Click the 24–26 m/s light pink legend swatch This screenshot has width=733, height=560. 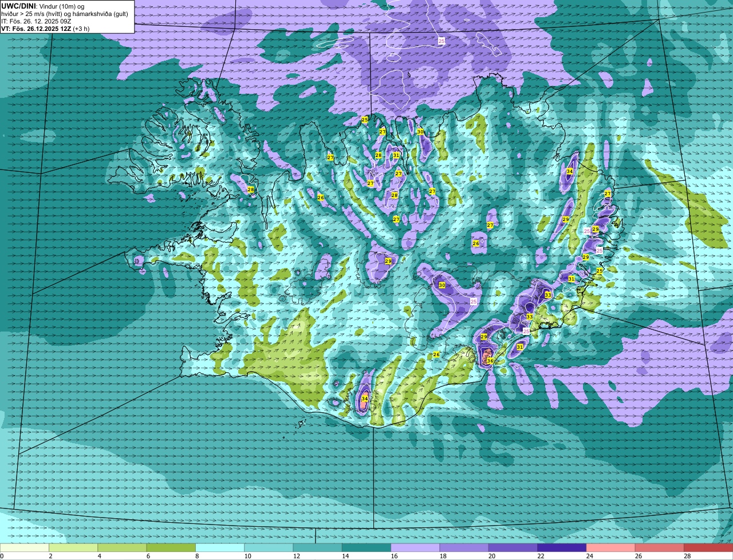click(610, 547)
